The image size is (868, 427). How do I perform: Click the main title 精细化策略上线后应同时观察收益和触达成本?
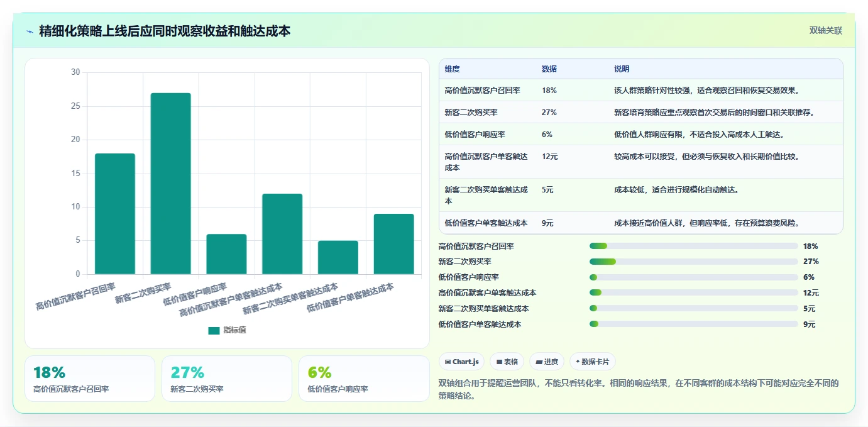[x=165, y=31]
